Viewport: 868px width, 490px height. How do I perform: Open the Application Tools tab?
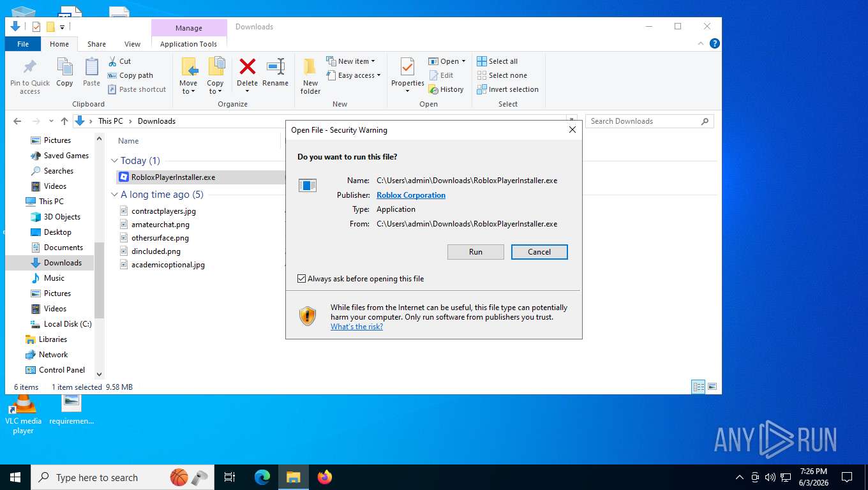[188, 44]
